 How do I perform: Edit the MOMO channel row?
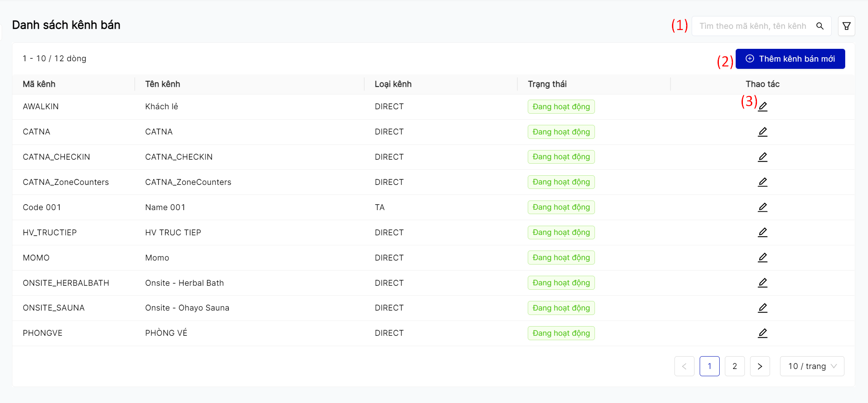762,258
